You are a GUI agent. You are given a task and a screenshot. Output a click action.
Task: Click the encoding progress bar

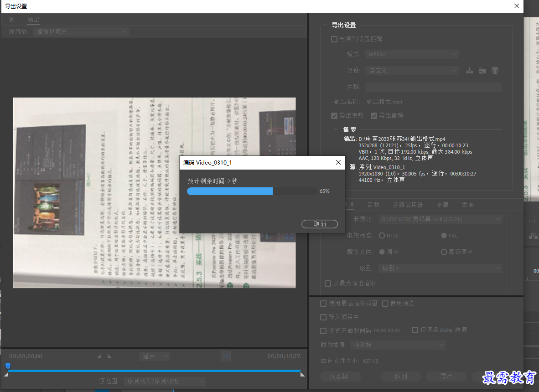252,191
